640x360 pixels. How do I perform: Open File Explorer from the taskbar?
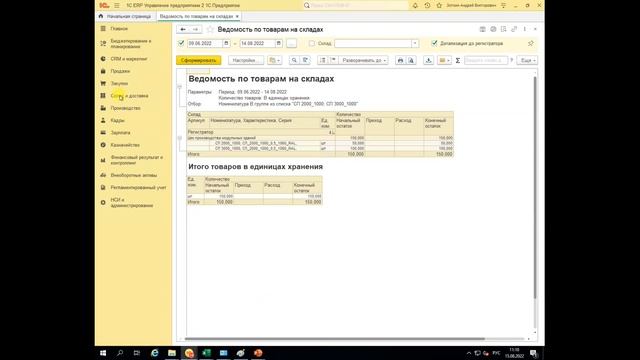point(172,353)
